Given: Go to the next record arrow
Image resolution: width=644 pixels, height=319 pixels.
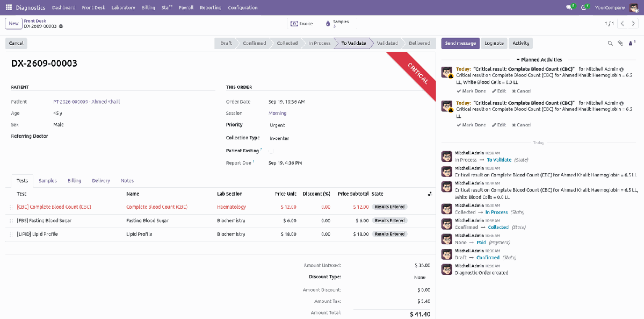Looking at the screenshot, I should pyautogui.click(x=633, y=24).
